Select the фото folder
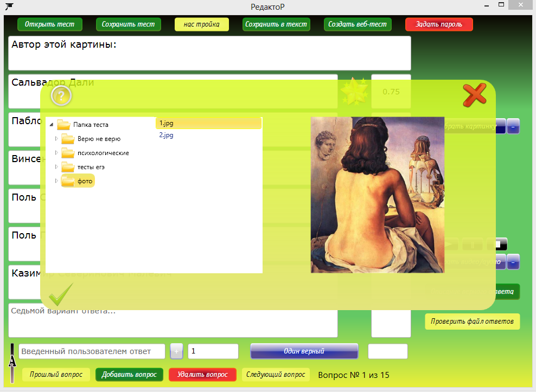536x392 pixels. (78, 181)
